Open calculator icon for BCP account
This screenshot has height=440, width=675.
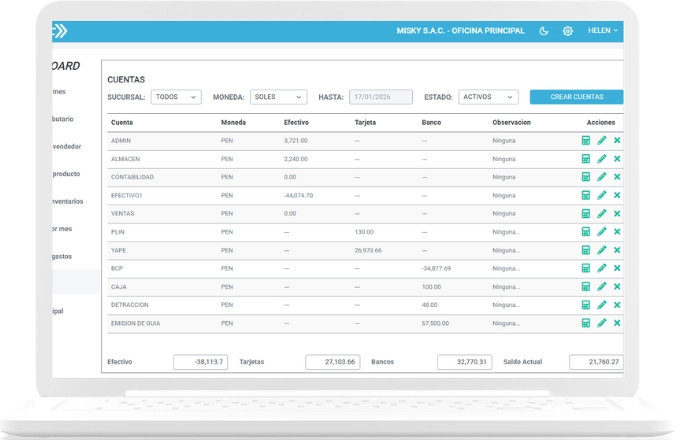tap(585, 268)
